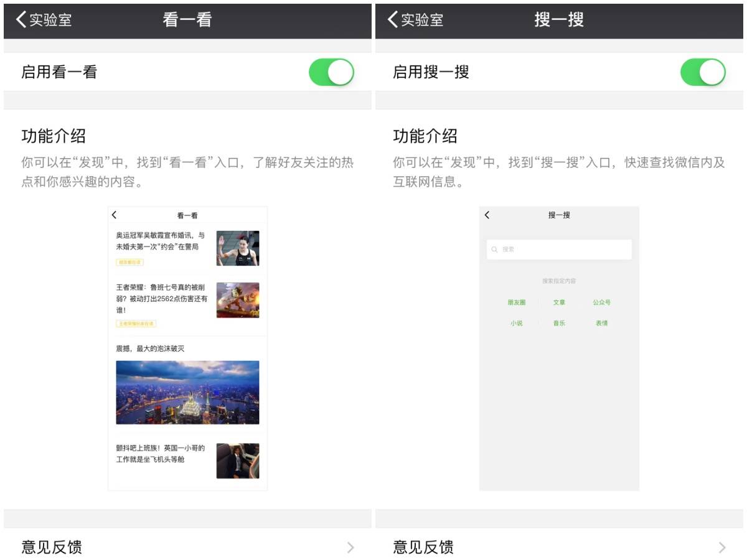Click headline 奥运冠军吴敏霞宣布婚讯
Image resolution: width=747 pixels, height=560 pixels.
[x=160, y=241]
